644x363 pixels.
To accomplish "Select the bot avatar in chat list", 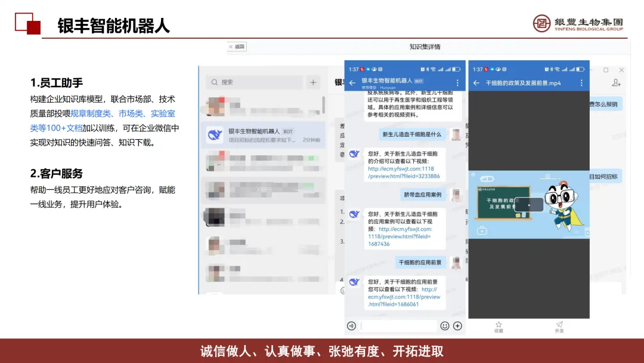I will tap(215, 135).
